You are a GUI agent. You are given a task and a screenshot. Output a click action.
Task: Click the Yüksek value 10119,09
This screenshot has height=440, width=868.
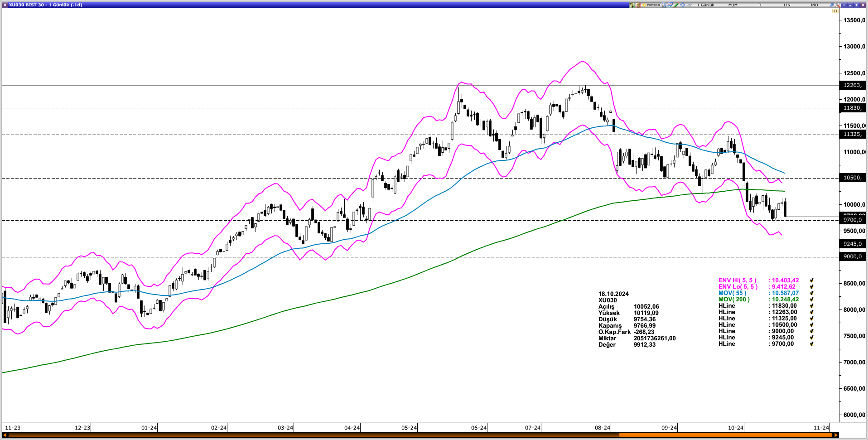[646, 313]
